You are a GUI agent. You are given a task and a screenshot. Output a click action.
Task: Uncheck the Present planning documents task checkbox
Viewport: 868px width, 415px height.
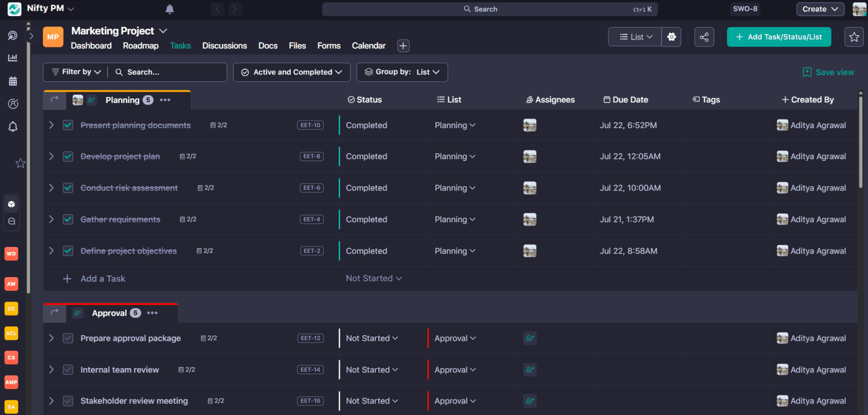(68, 125)
